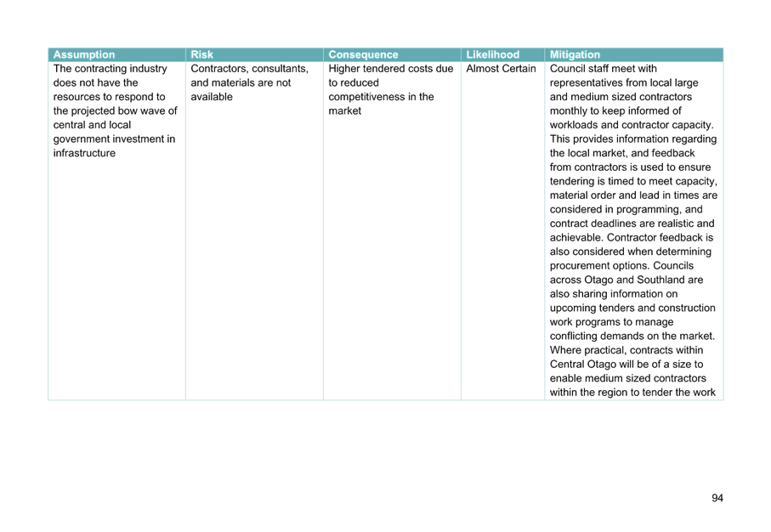Click the 'Contractors, consultants, and materials' risk cell

(x=255, y=230)
